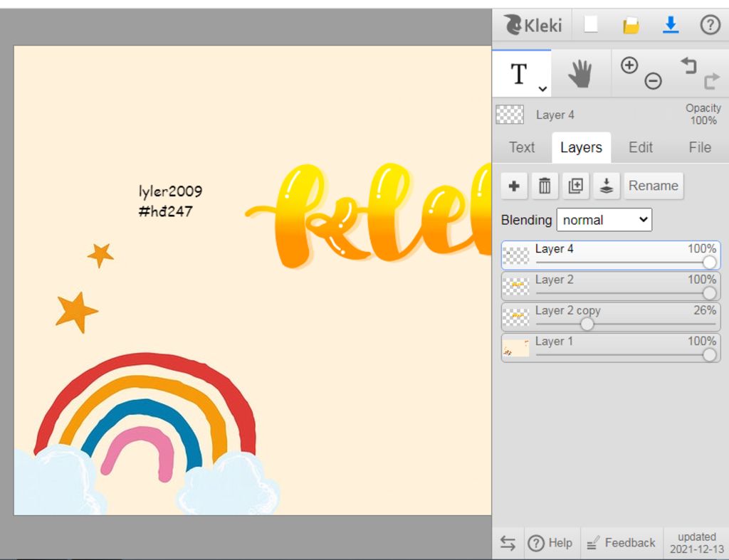Create a new blank image
The width and height of the screenshot is (729, 560).
[590, 24]
